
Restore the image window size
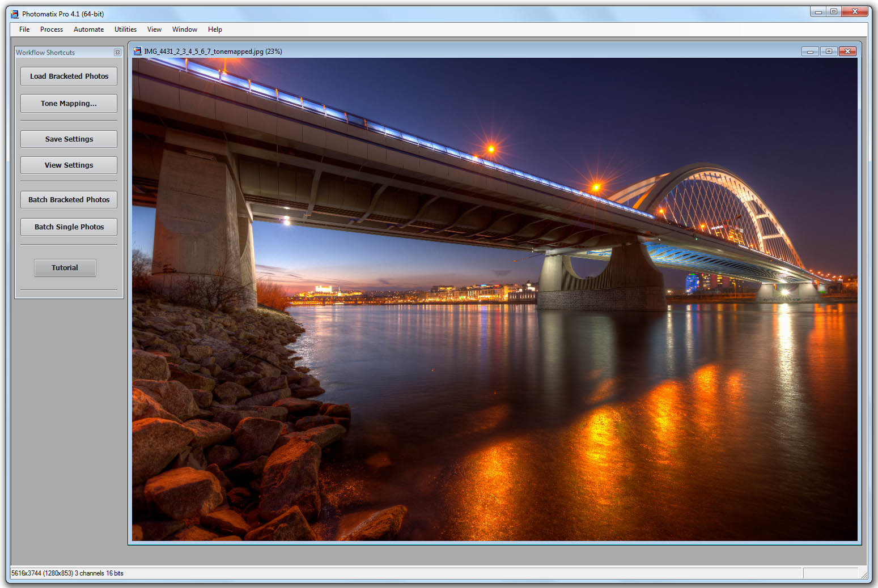tap(828, 51)
